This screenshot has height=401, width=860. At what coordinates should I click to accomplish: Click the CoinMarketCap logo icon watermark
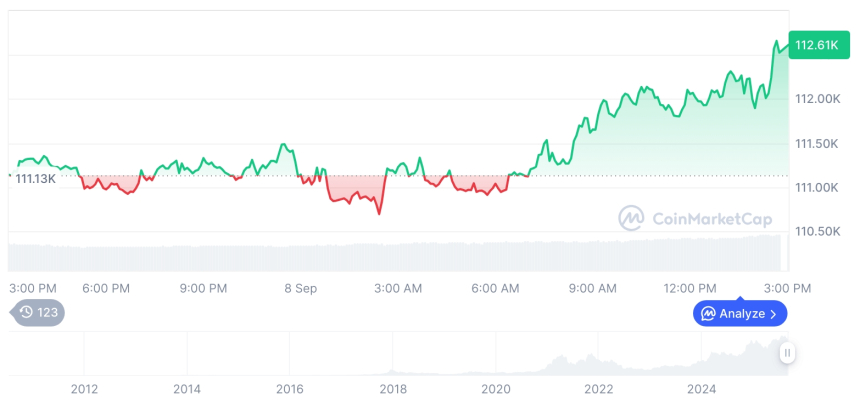click(x=631, y=218)
